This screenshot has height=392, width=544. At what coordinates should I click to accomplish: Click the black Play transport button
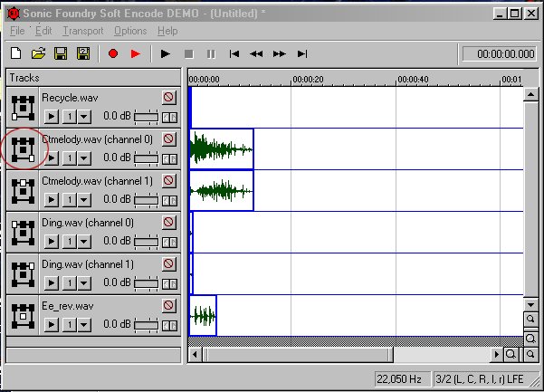pos(165,54)
